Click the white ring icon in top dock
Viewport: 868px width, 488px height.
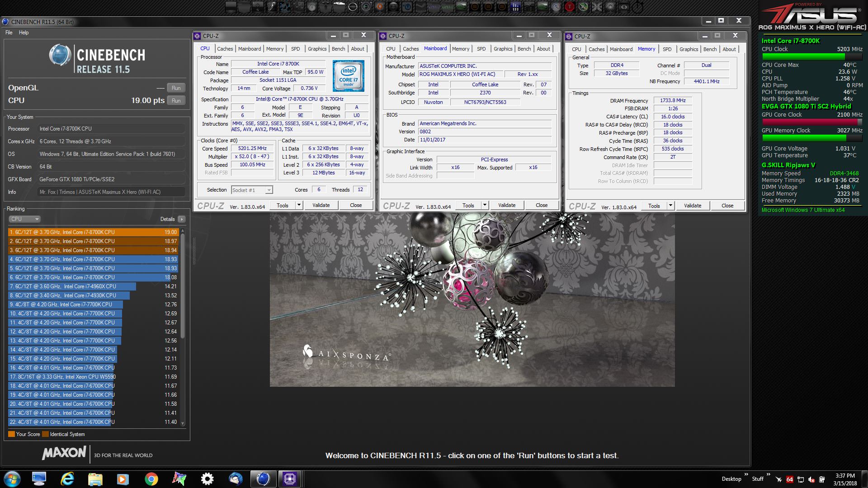tap(353, 7)
